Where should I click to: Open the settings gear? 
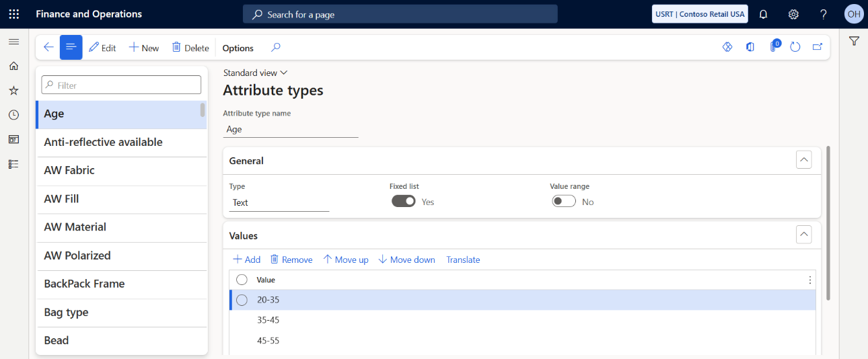793,14
